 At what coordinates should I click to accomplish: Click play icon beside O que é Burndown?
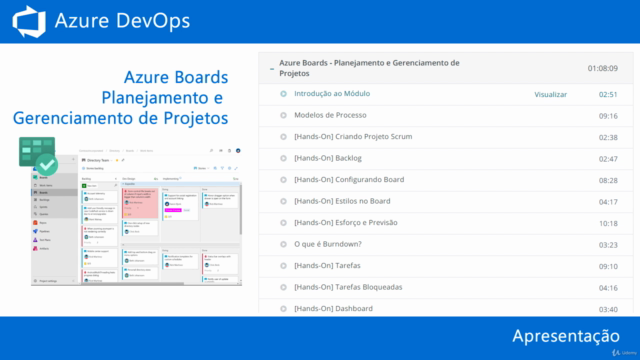283,244
